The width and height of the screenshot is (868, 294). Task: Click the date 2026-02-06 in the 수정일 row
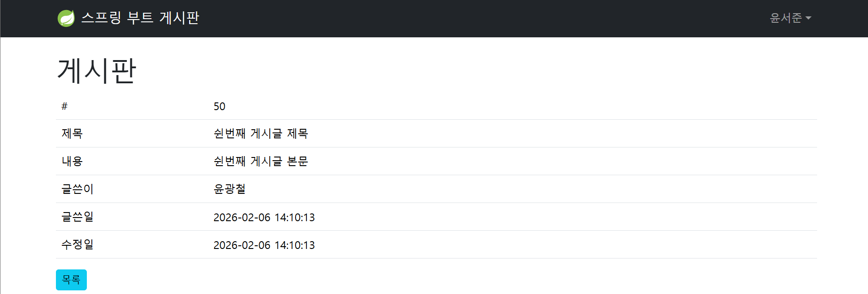(x=242, y=245)
